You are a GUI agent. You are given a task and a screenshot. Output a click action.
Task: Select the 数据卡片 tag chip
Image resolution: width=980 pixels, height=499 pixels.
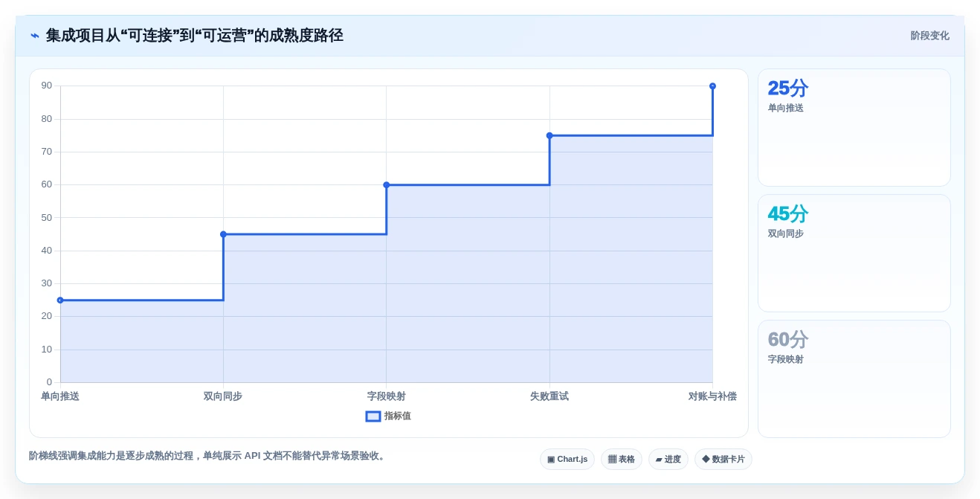pyautogui.click(x=723, y=459)
